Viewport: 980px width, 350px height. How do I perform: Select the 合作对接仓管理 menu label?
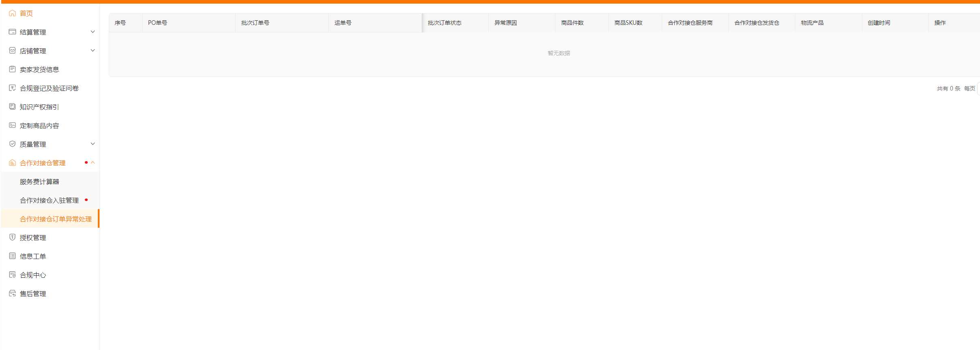point(43,163)
